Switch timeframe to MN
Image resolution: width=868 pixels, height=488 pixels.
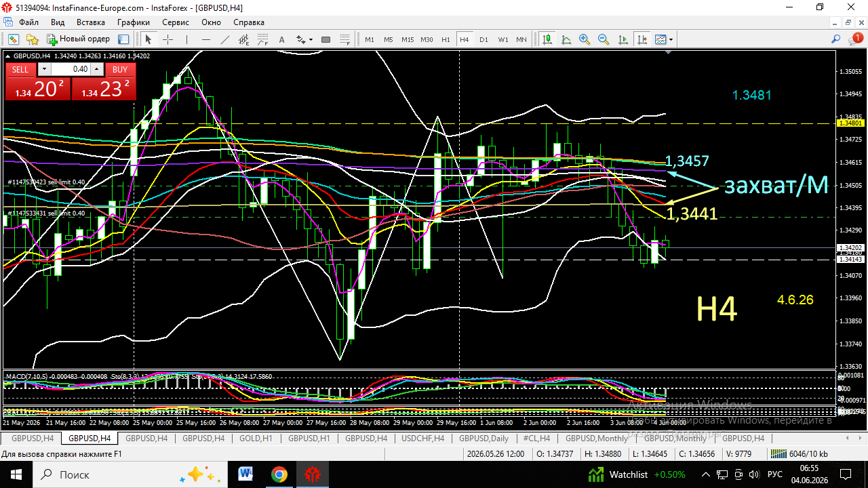tap(521, 39)
